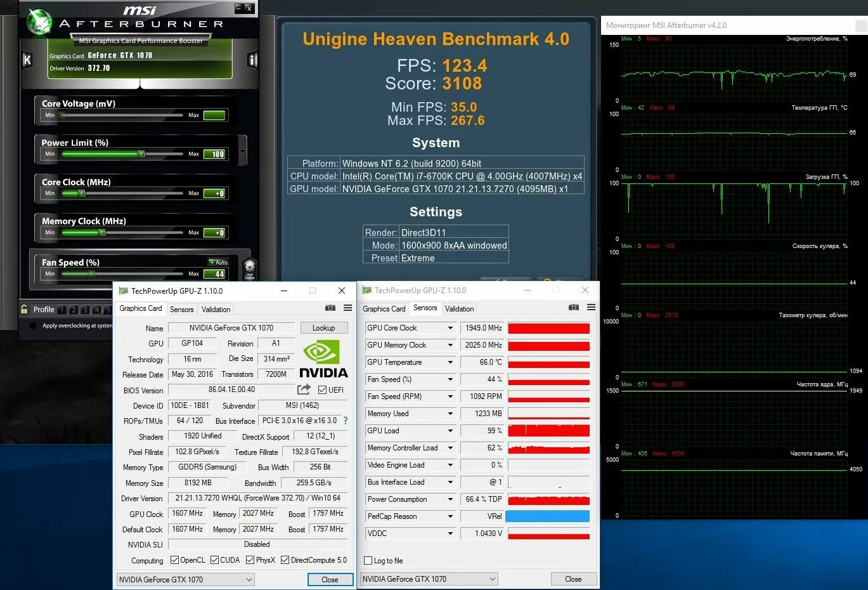The height and width of the screenshot is (590, 868).
Task: Open Validation tab in left GPU-Z
Action: [216, 310]
